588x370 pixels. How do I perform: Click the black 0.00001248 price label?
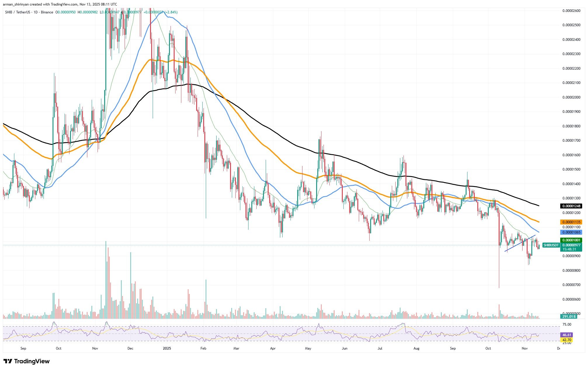tap(571, 206)
